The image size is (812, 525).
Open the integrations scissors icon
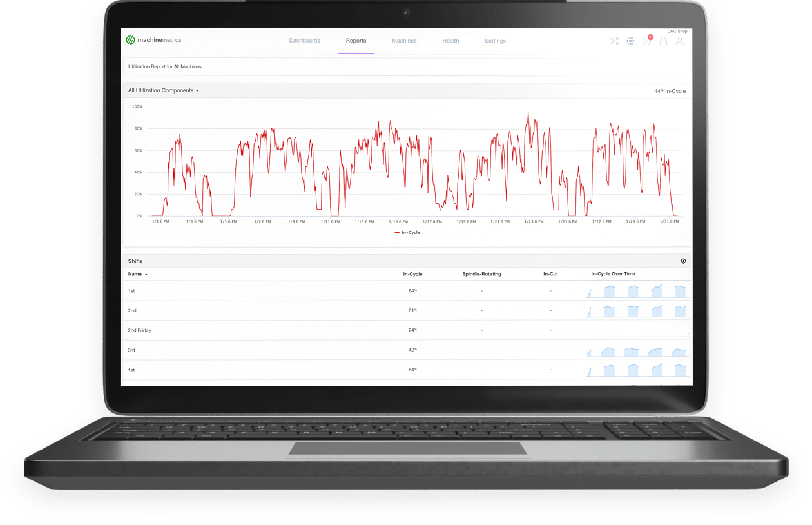614,41
